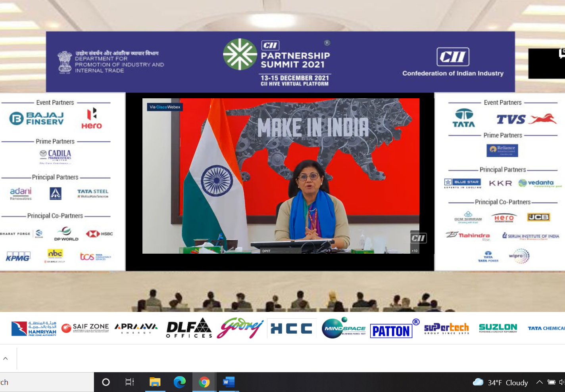Click the KKR principal partner logo
Viewport: 565px width, 392px height.
500,183
